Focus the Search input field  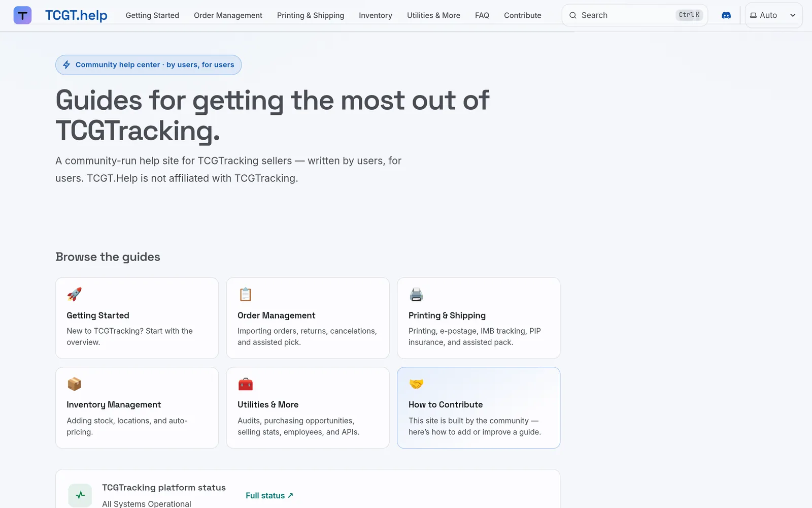[634, 15]
